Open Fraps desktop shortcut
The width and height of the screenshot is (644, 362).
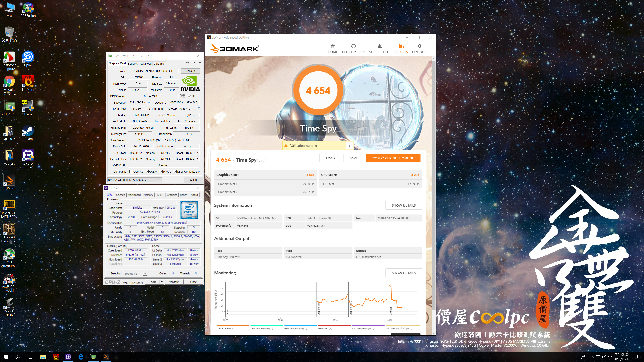(x=28, y=108)
